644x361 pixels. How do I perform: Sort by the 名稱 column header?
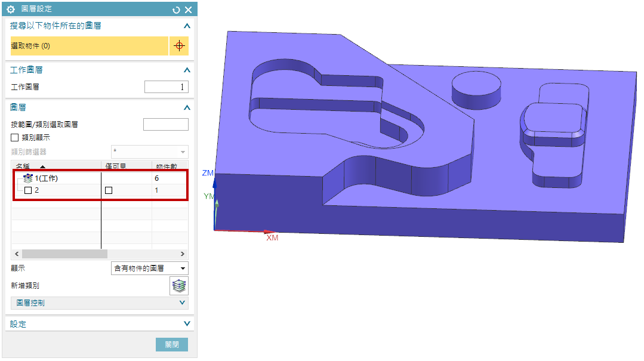point(56,166)
